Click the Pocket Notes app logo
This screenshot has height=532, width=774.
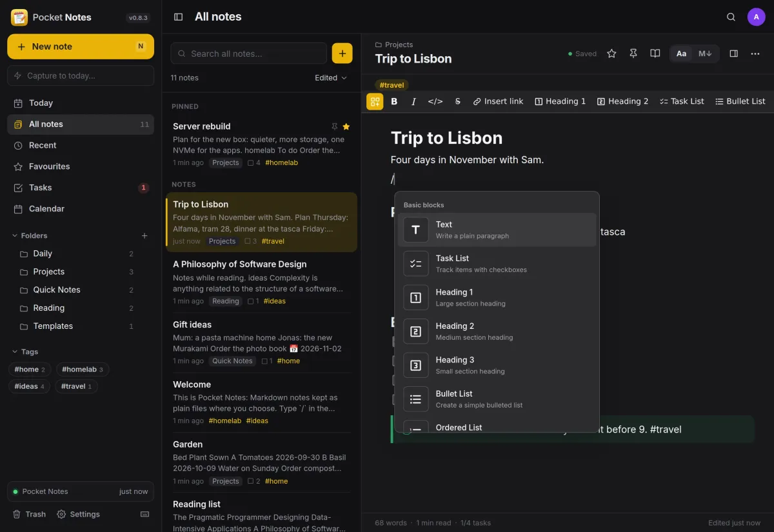pyautogui.click(x=19, y=17)
